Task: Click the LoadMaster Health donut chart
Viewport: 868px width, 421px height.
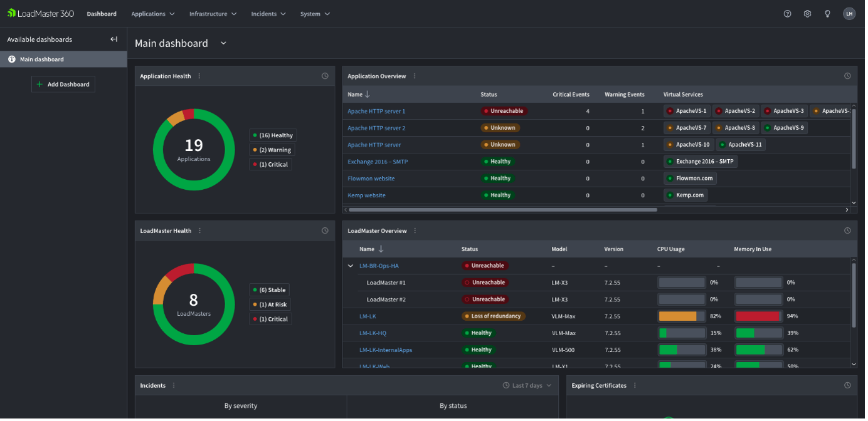Action: tap(195, 306)
